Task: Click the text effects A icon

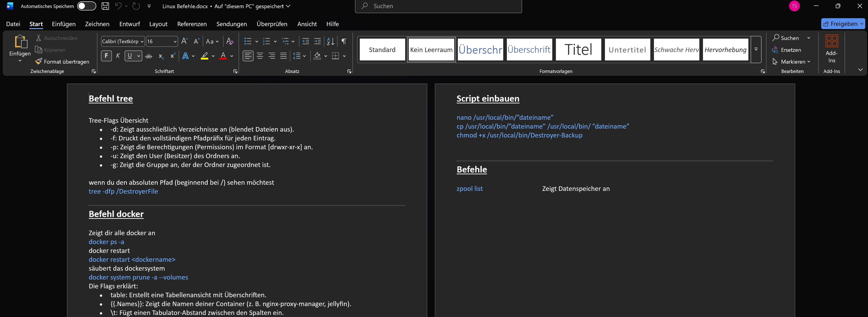Action: click(185, 56)
